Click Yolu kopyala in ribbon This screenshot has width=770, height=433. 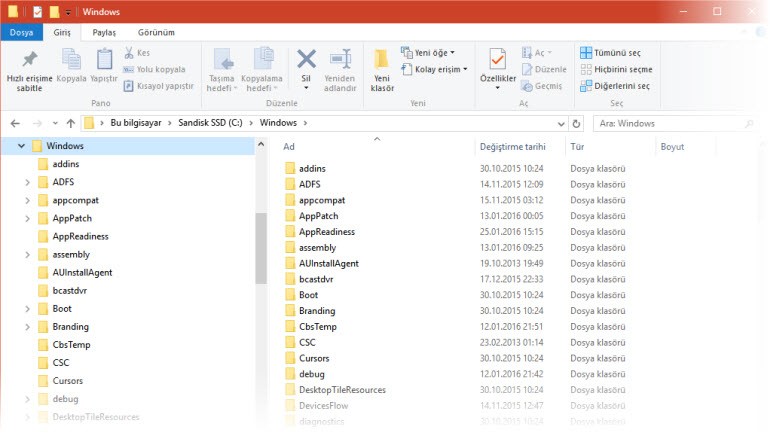click(x=154, y=69)
